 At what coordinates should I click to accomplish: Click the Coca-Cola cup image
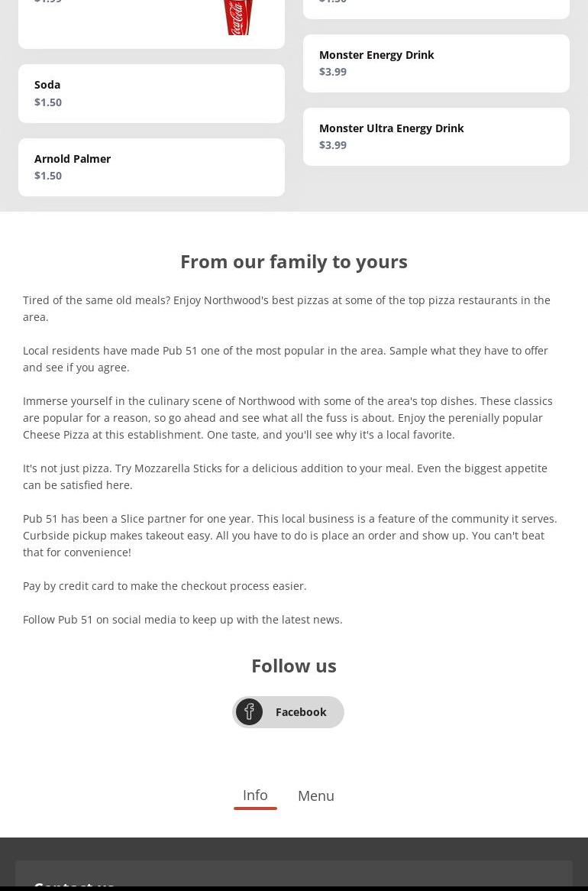(x=237, y=17)
